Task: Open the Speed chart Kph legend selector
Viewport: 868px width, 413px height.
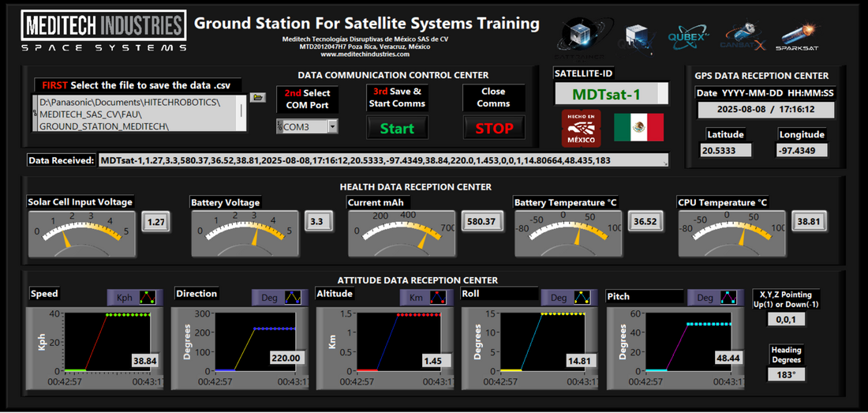Action: click(x=125, y=298)
